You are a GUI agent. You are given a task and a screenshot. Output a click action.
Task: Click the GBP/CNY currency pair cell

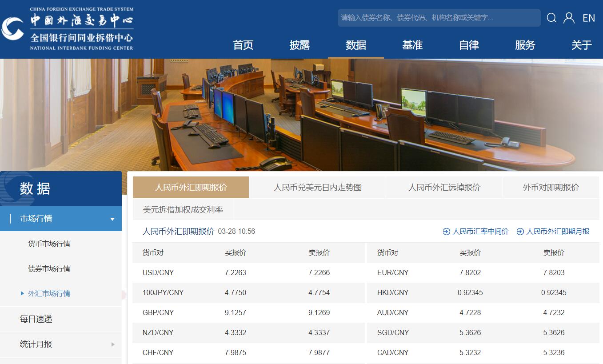[x=158, y=312]
